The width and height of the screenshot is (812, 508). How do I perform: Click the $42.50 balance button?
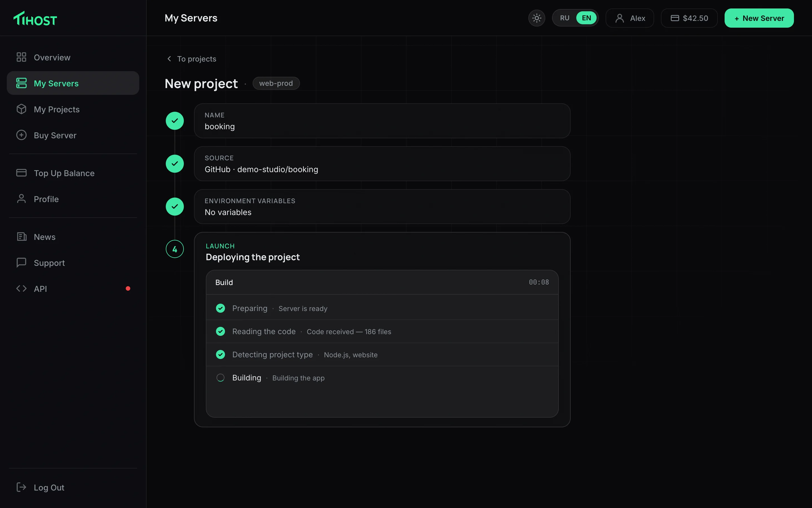pos(689,18)
